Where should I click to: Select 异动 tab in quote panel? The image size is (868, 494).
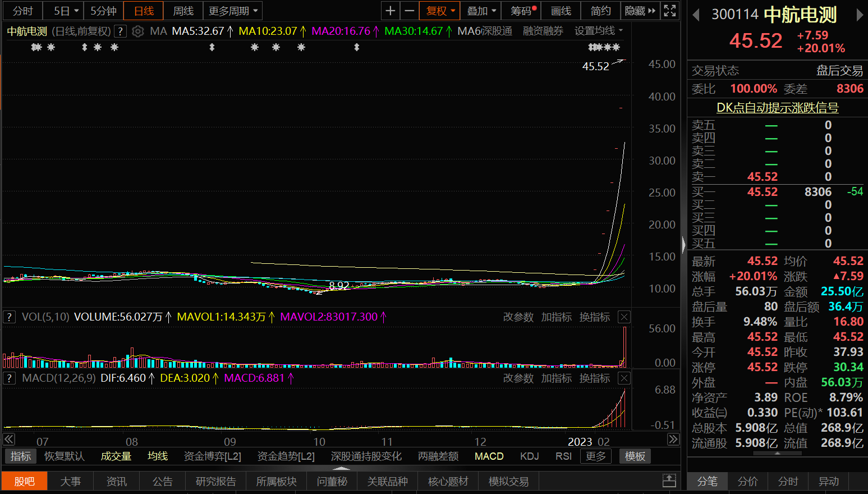tap(828, 481)
